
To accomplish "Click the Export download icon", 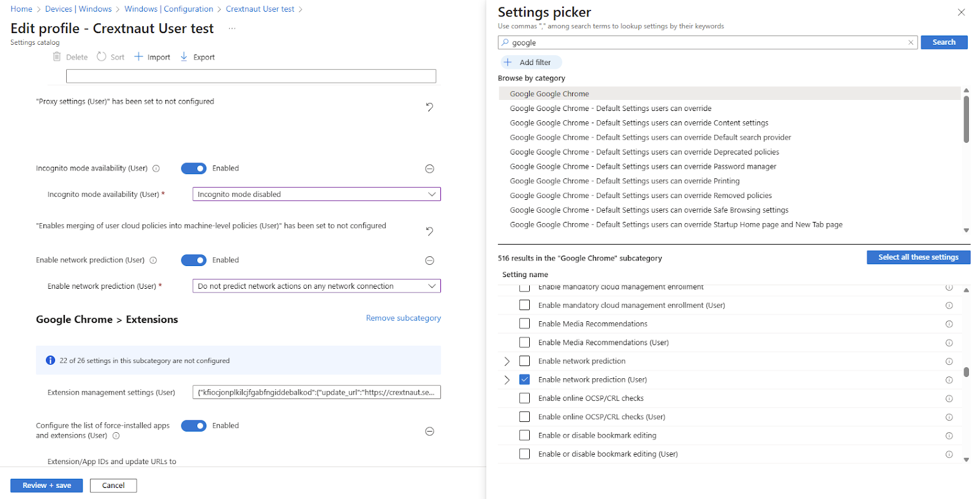I will tap(184, 56).
